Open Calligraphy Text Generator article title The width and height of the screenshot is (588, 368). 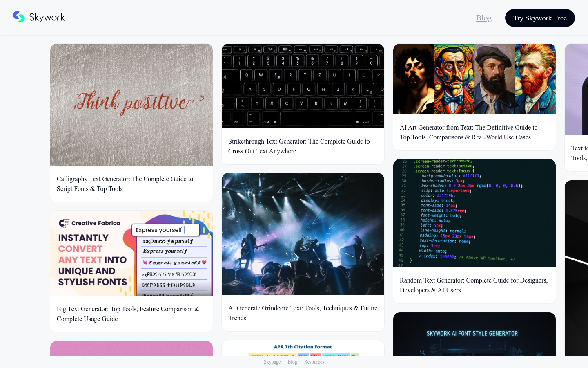pos(125,184)
